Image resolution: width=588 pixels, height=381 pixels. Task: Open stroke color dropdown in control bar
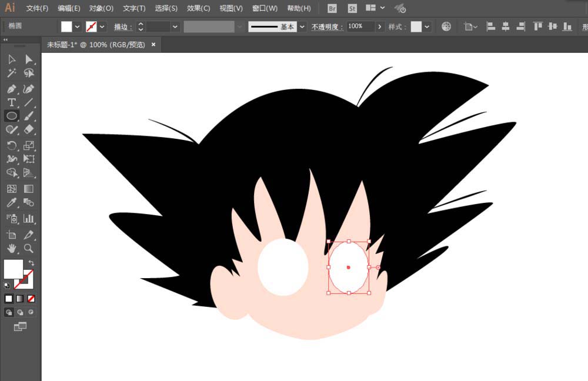(x=102, y=26)
